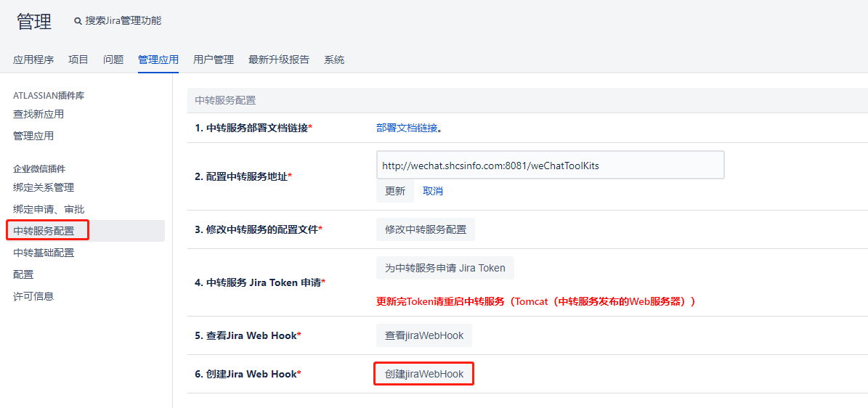
Task: Open the 问题 tab
Action: coord(113,60)
